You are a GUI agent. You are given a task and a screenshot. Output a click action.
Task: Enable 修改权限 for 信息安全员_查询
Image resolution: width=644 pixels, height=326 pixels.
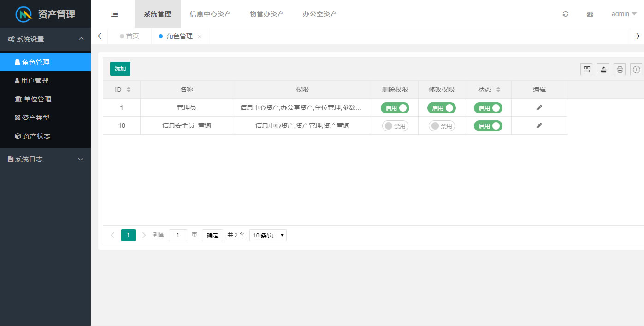pos(441,126)
